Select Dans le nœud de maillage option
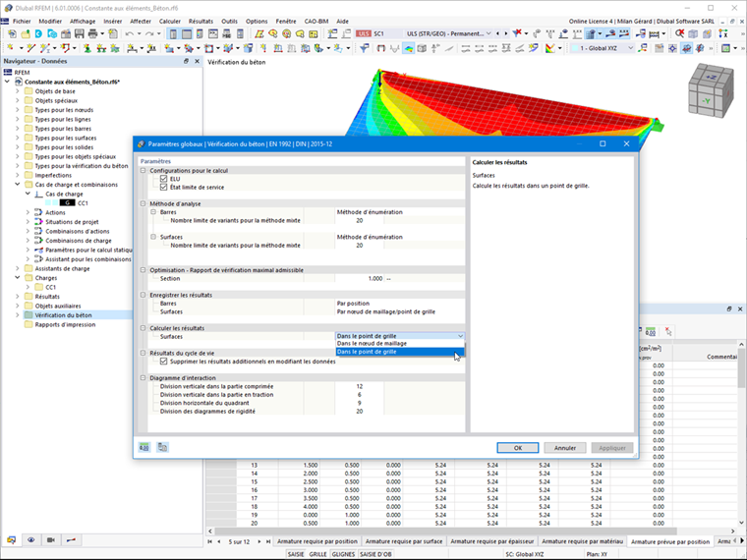The width and height of the screenshot is (747, 560). [400, 343]
